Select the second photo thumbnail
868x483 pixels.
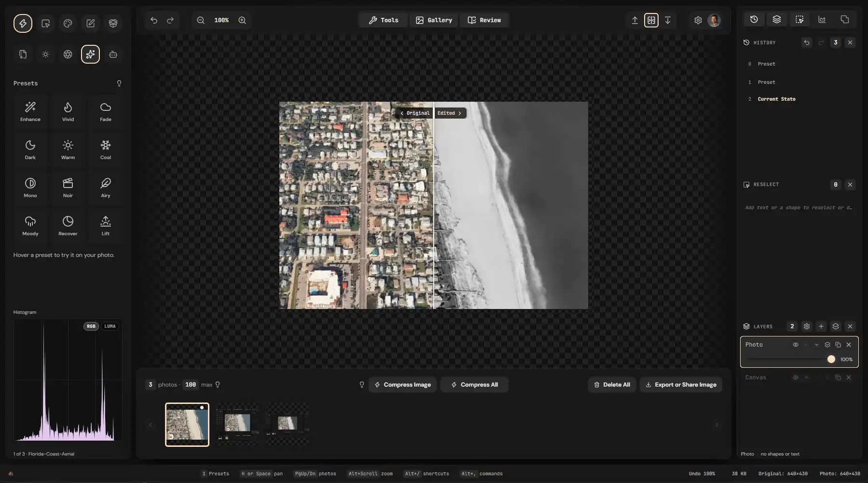tap(237, 425)
